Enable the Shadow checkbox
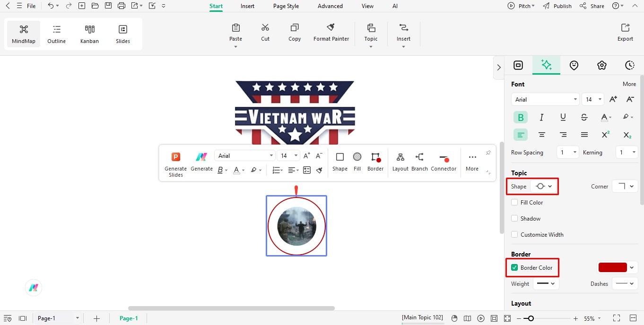The height and width of the screenshot is (325, 644). tap(514, 218)
